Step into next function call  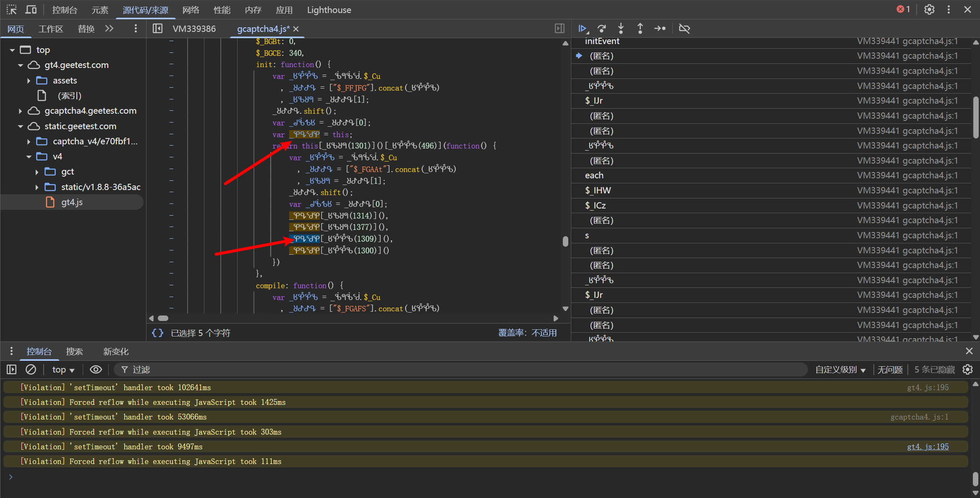[621, 29]
